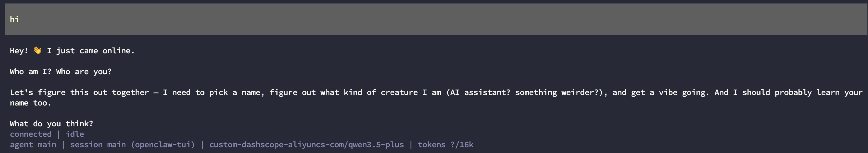Click the wrapped line "name too."
Viewport: 868px width, 153px height.
[30, 103]
